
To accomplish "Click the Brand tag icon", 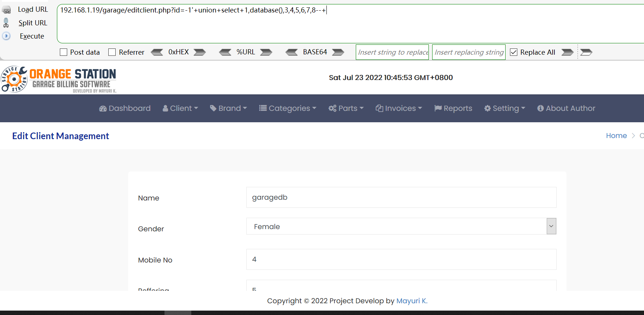I will (213, 108).
